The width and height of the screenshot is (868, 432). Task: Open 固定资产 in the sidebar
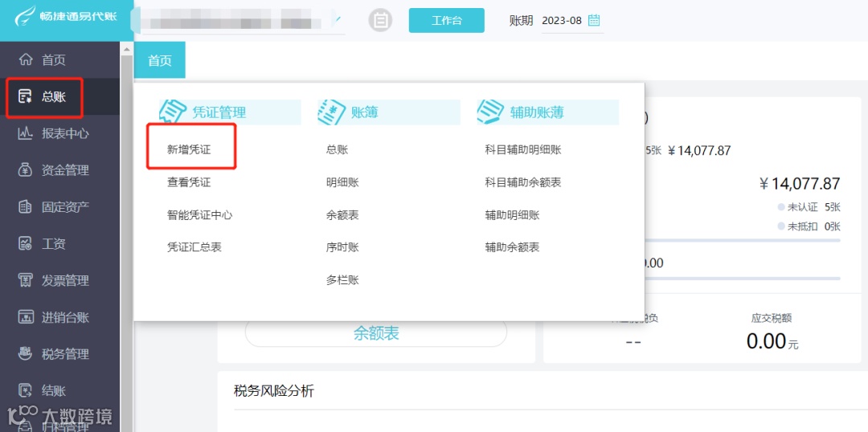click(x=65, y=207)
